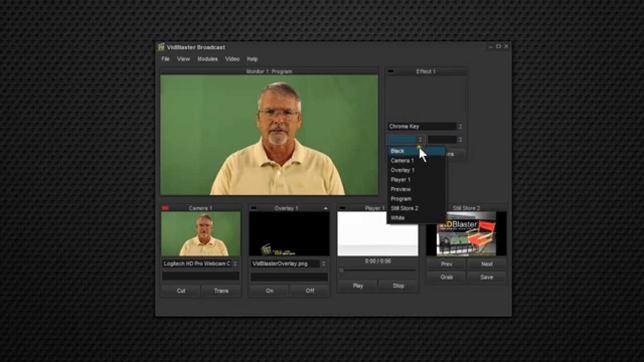
Task: Close the VidBlaster Broadcast window
Action: tap(506, 46)
